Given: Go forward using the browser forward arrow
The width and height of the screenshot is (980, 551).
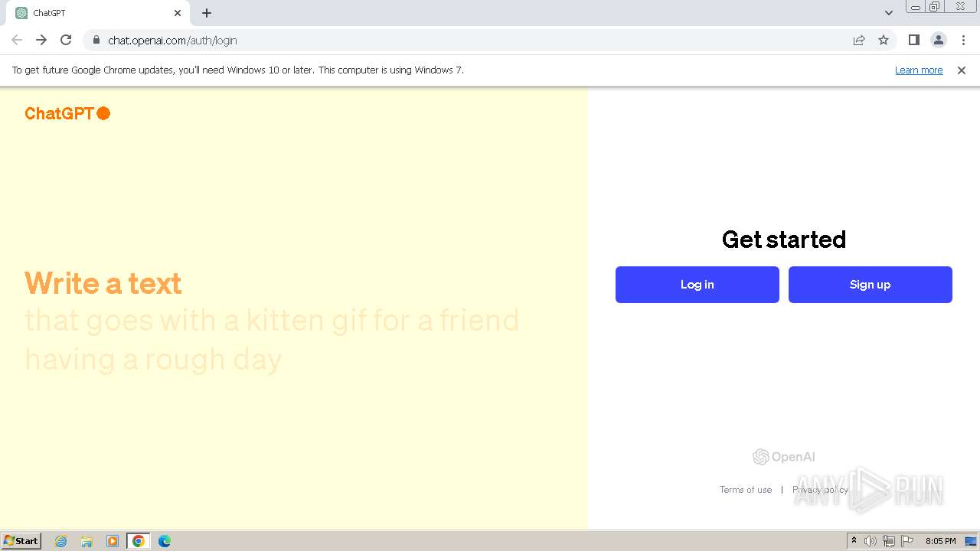Looking at the screenshot, I should click(41, 40).
